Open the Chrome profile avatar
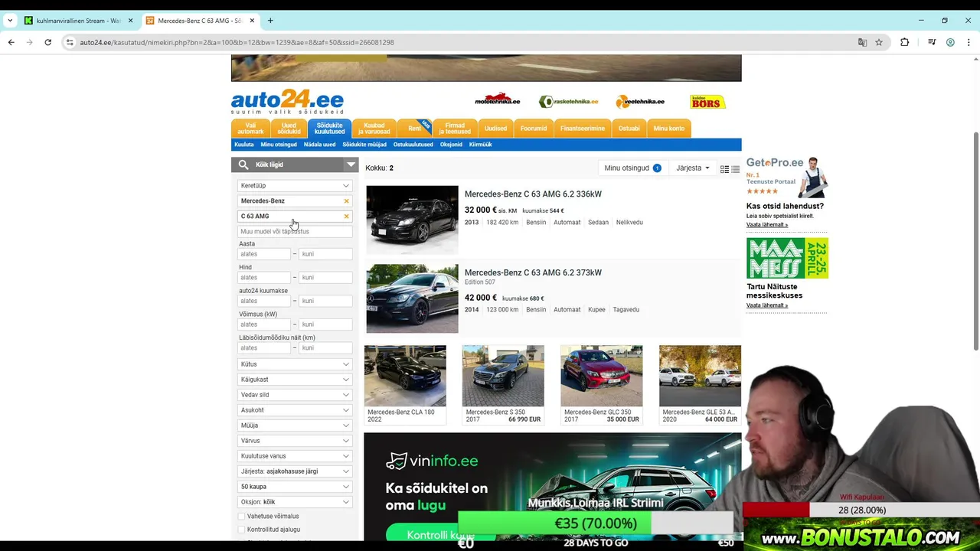The width and height of the screenshot is (980, 551). coord(950,42)
